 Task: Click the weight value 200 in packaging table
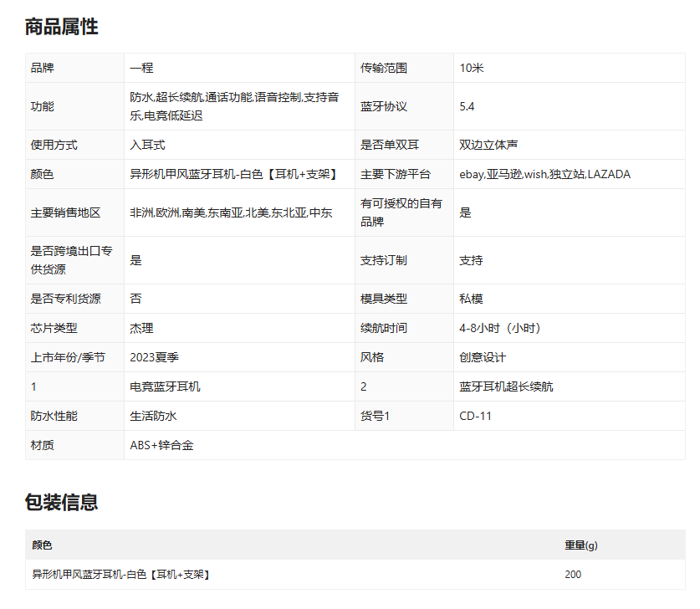[573, 574]
